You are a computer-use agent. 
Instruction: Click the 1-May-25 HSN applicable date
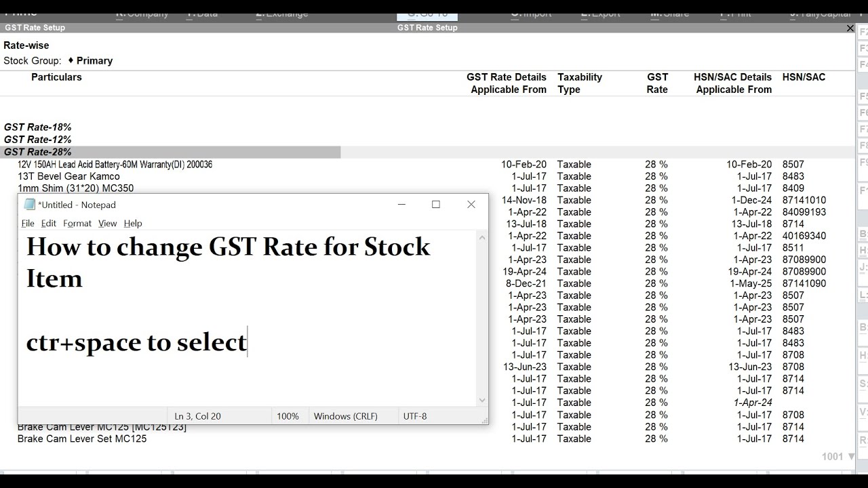click(x=751, y=283)
